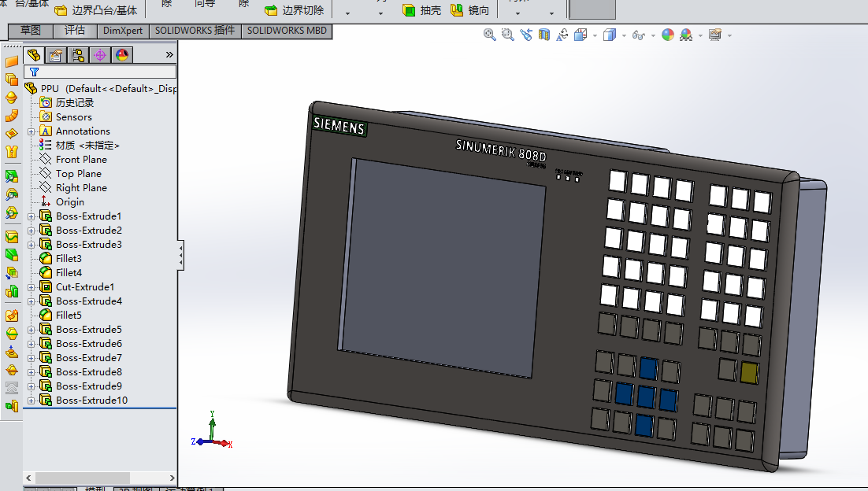Viewport: 868px width, 491px height.
Task: Open the View Settings dropdown arrow
Action: point(729,36)
